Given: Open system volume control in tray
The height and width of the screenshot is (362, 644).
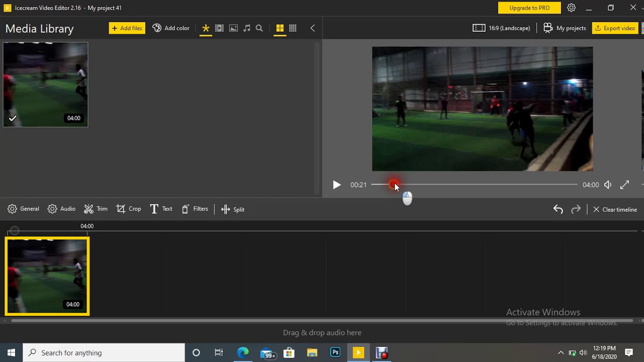Looking at the screenshot, I should (x=583, y=352).
